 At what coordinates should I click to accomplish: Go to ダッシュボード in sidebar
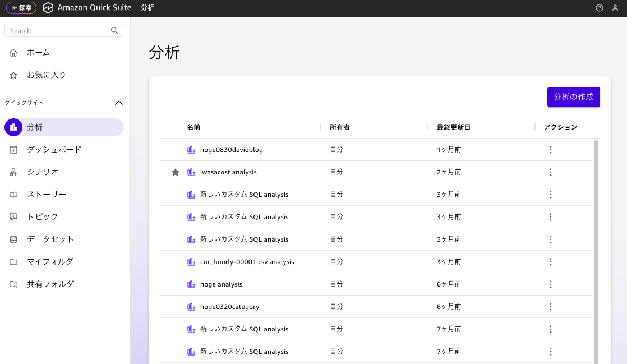point(54,150)
